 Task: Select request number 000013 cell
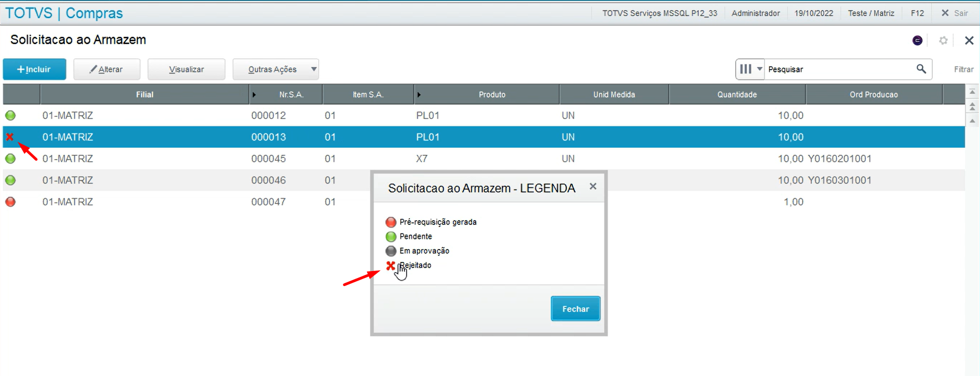(x=268, y=137)
